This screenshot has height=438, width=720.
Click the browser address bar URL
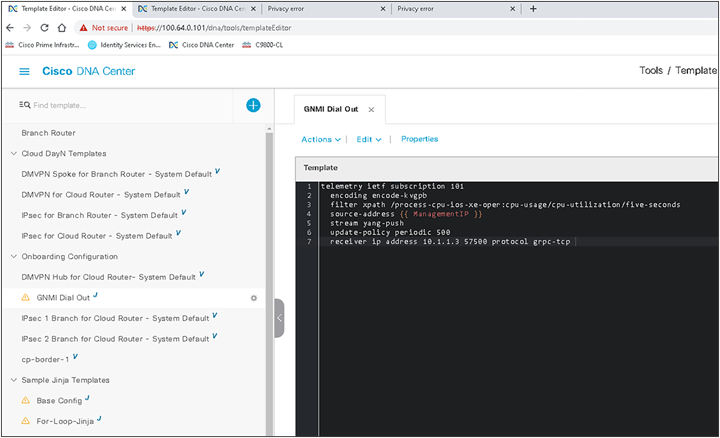[x=214, y=28]
